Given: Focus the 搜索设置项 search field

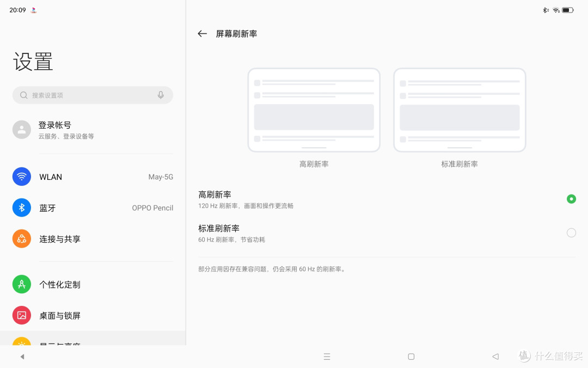Looking at the screenshot, I should tap(93, 95).
